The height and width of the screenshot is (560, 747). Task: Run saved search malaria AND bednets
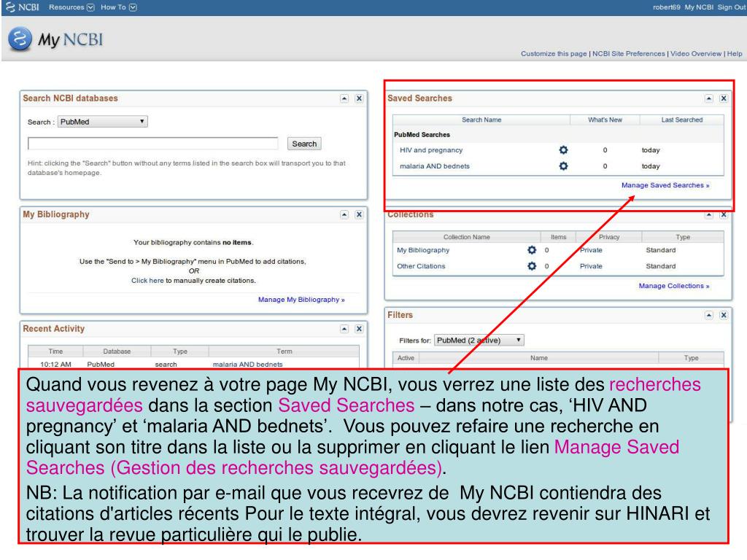(435, 166)
